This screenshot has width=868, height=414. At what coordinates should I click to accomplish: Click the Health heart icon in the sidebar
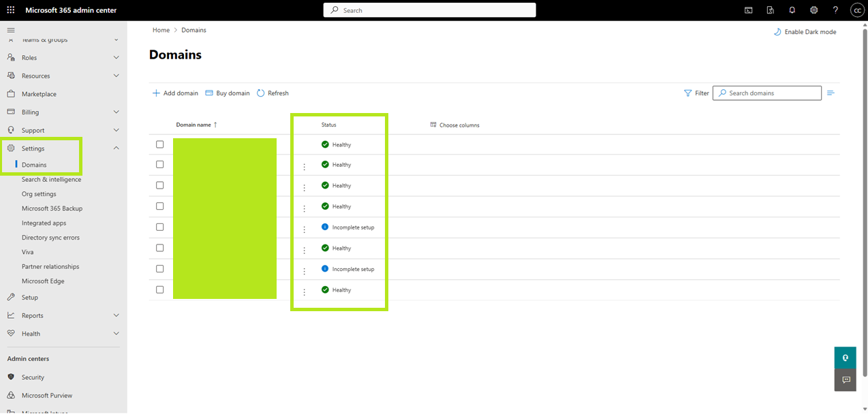click(11, 334)
